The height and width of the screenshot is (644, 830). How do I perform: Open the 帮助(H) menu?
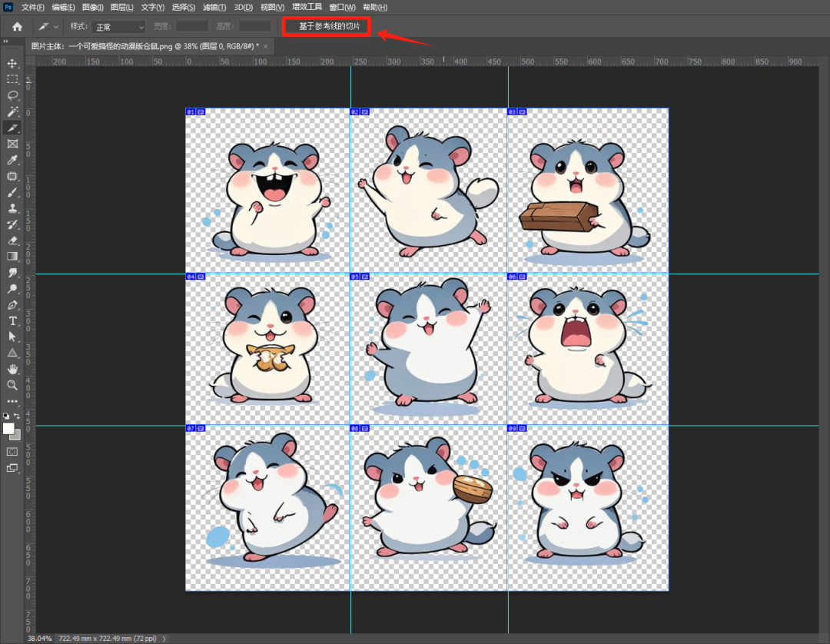(x=375, y=8)
